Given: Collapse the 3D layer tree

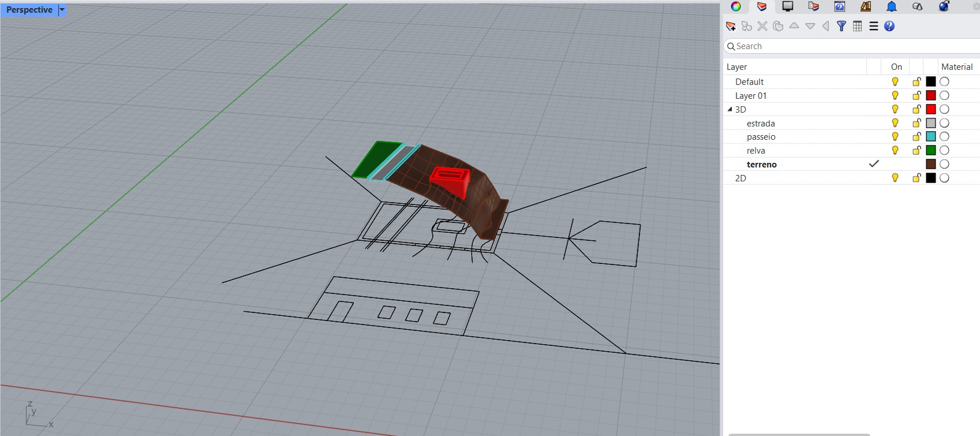Looking at the screenshot, I should (730, 109).
